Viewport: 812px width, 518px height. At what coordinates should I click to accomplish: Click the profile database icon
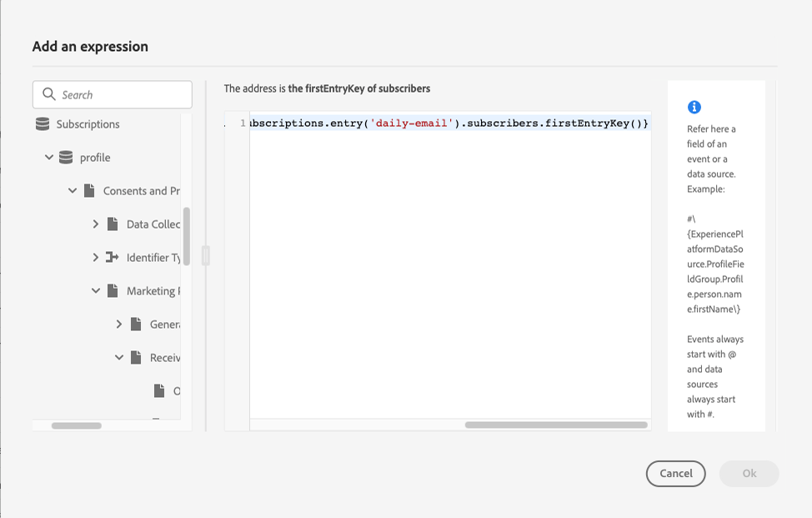66,158
